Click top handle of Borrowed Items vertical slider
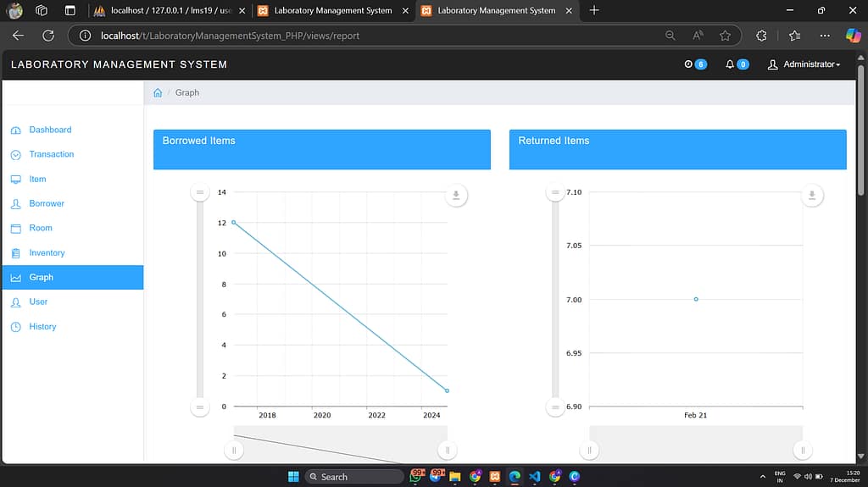 pos(201,193)
